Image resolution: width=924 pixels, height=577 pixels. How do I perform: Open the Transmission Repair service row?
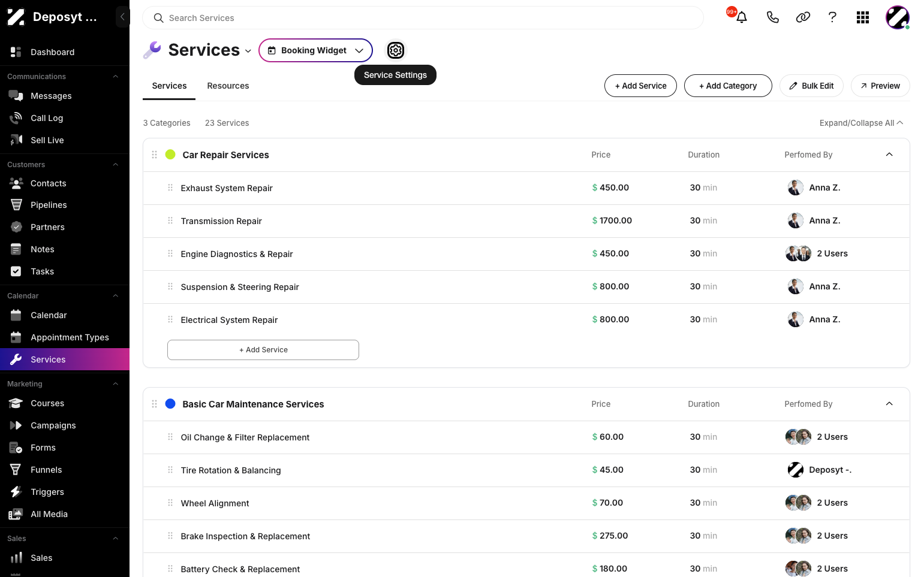(x=526, y=221)
